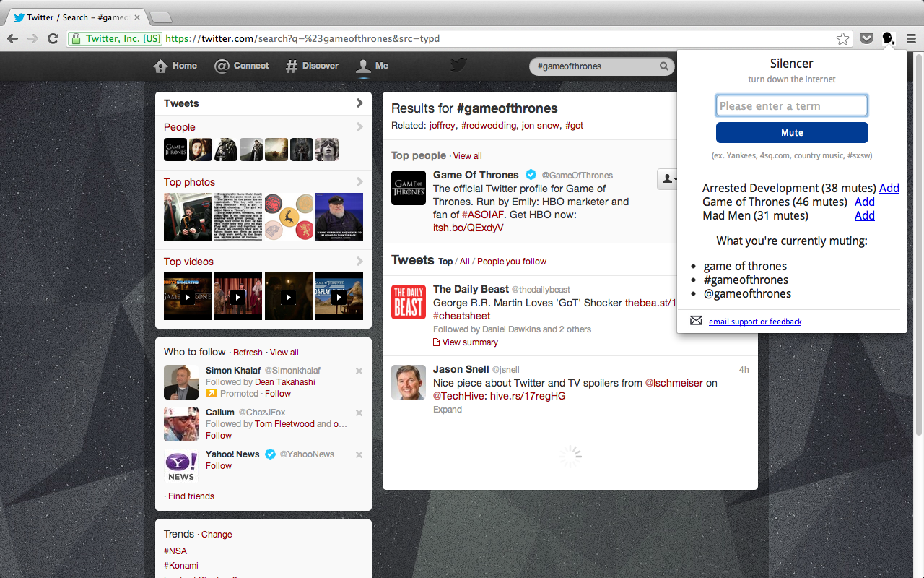Screen dimensions: 924x578
Task: Click View all next to Top people
Action: coord(468,156)
